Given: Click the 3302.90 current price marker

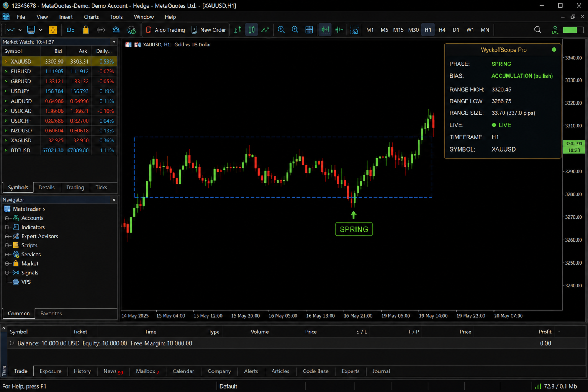Looking at the screenshot, I should [x=573, y=144].
